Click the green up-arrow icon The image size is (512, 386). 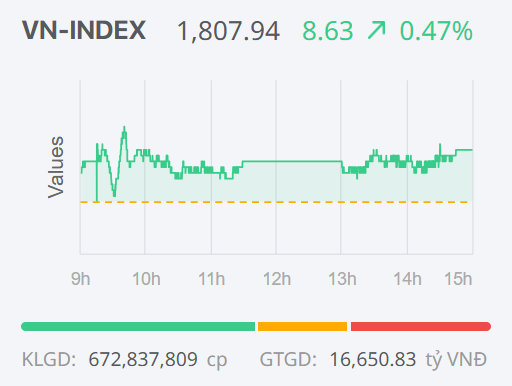(x=377, y=30)
